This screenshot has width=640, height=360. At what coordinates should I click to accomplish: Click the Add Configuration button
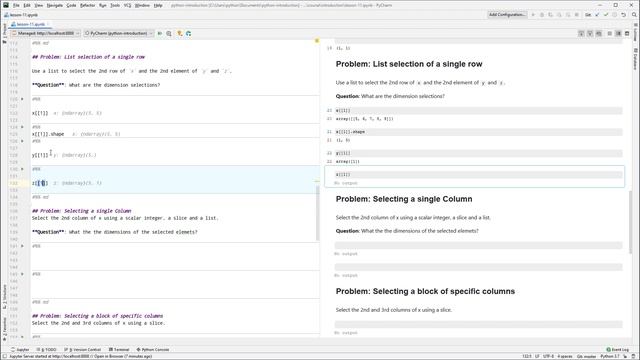point(507,15)
